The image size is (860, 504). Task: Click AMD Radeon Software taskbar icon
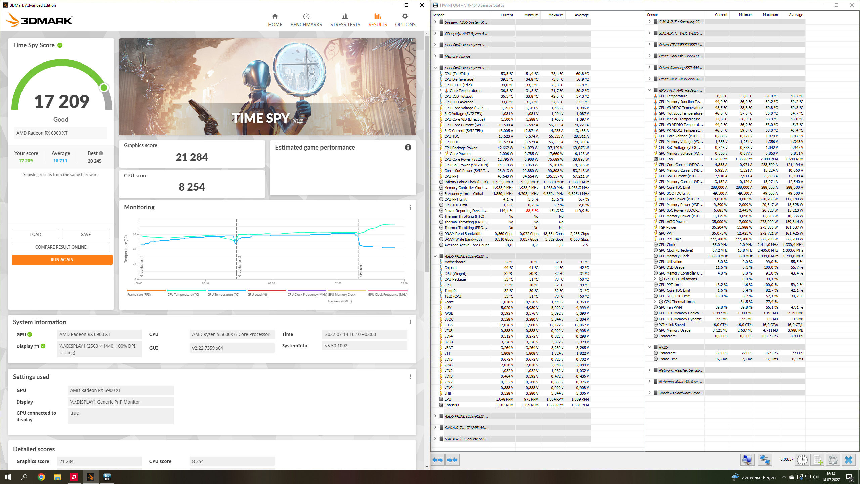74,477
